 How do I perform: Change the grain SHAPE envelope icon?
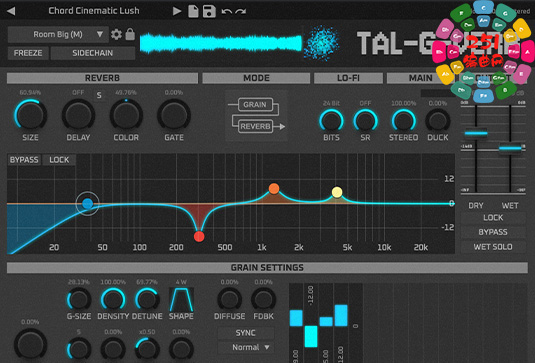point(181,299)
